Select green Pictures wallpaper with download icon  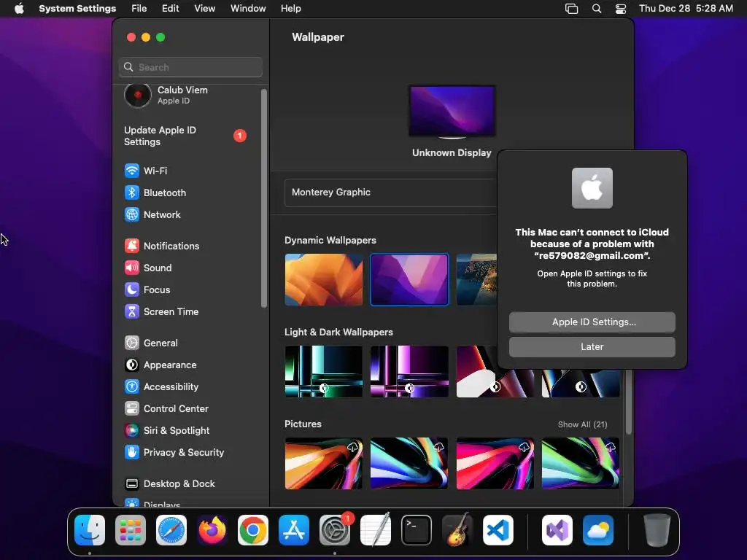581,463
